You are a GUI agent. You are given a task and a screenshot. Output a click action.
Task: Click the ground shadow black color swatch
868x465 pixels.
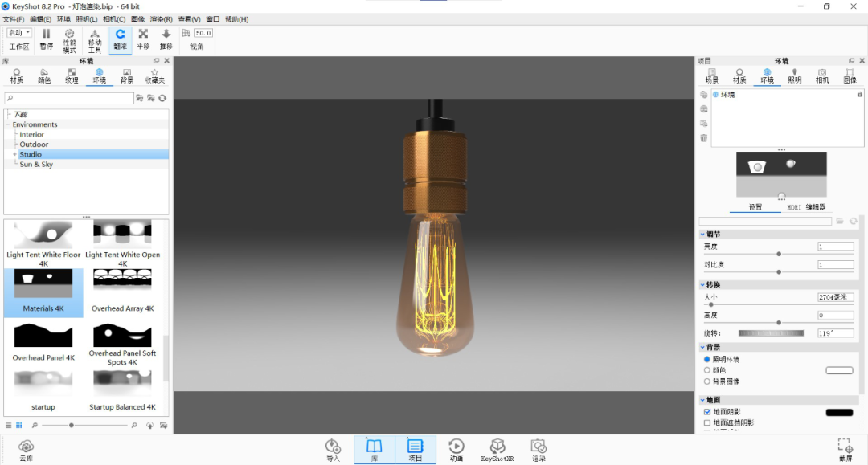click(x=839, y=413)
